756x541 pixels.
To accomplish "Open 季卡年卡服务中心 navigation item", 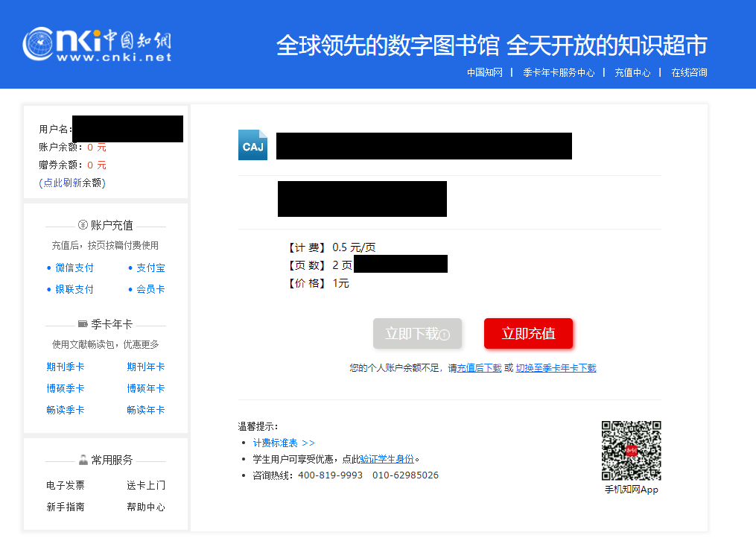I will [558, 72].
